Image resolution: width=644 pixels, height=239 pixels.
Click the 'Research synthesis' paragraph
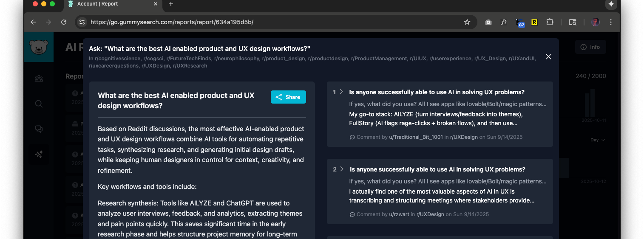pos(200,219)
